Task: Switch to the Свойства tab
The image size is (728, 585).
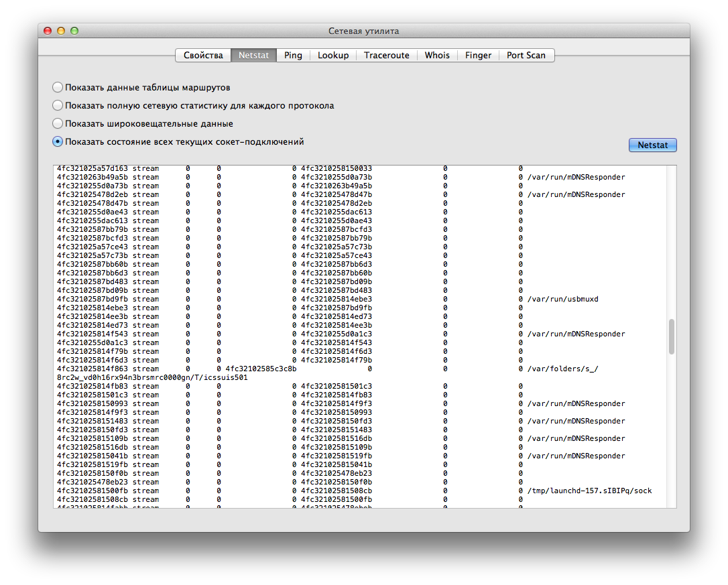Action: 203,56
